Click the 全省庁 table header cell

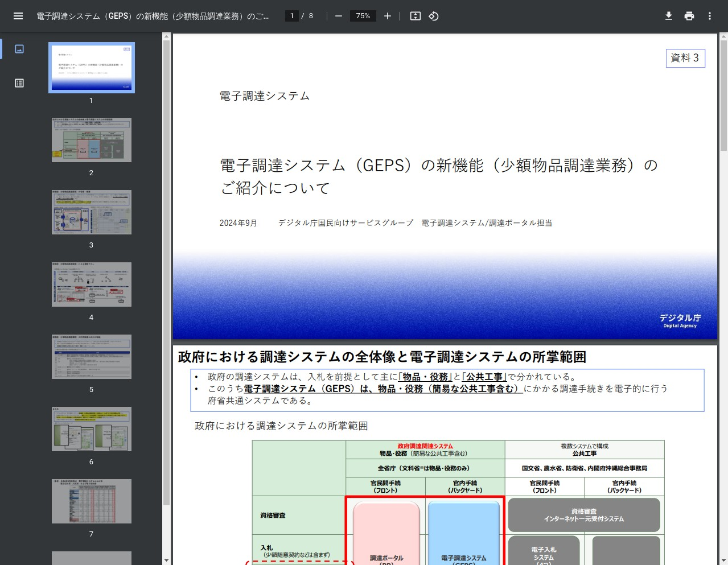(x=425, y=468)
